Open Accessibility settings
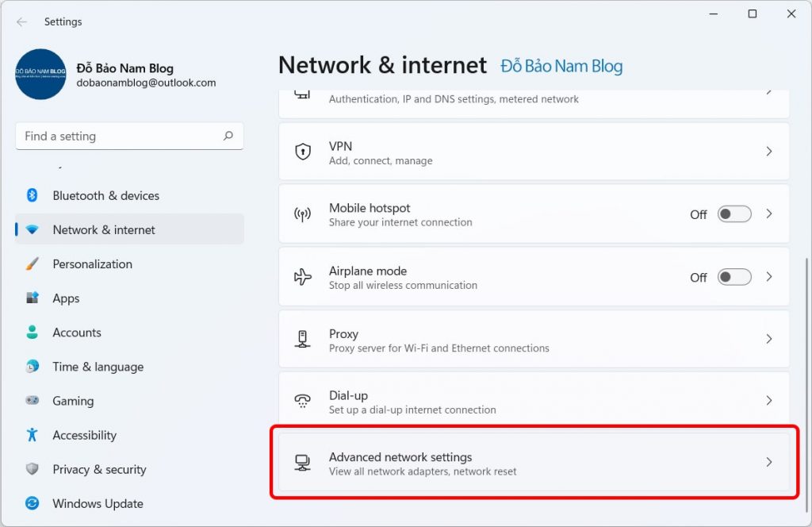The width and height of the screenshot is (812, 527). tap(129, 435)
